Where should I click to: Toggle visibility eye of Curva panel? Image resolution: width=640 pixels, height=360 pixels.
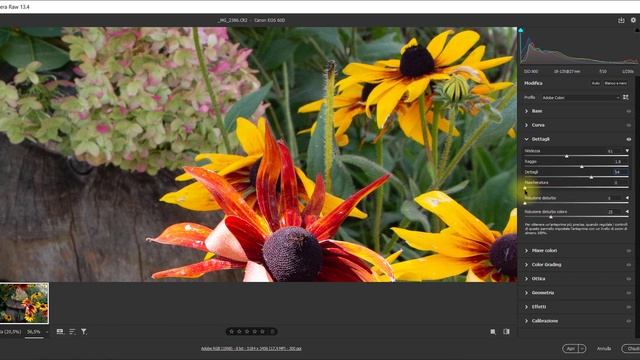tap(629, 125)
